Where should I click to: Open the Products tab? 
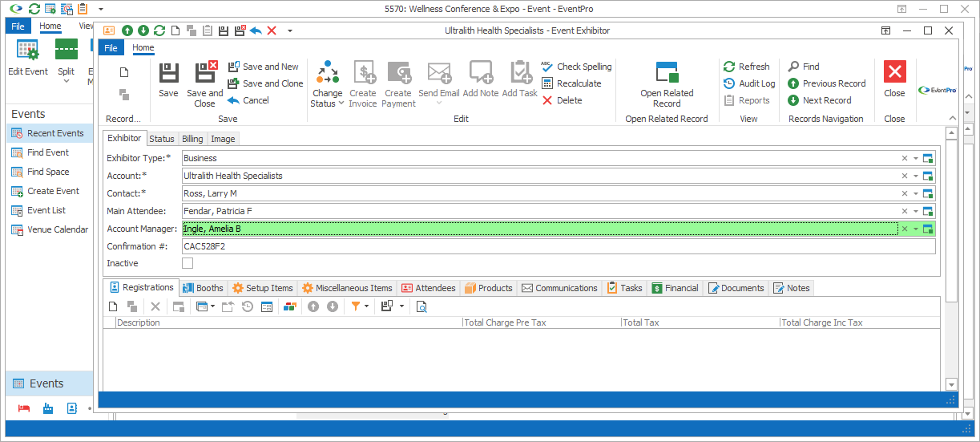point(488,288)
